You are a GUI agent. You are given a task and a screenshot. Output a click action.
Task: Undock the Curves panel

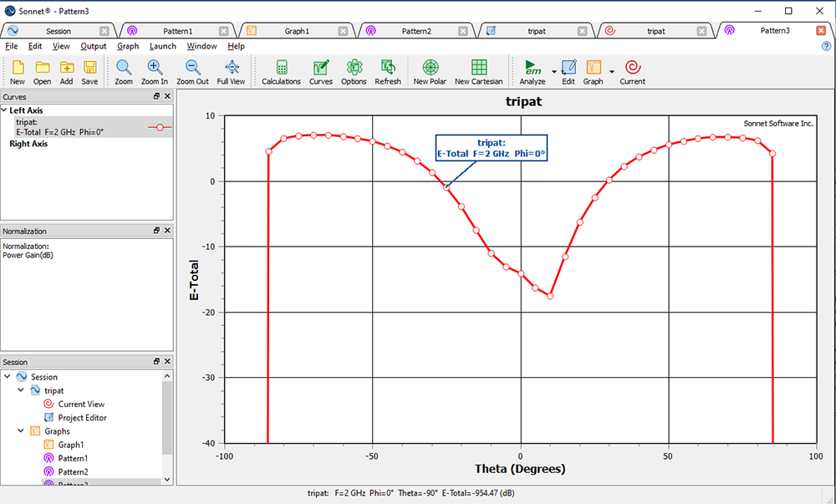click(157, 96)
